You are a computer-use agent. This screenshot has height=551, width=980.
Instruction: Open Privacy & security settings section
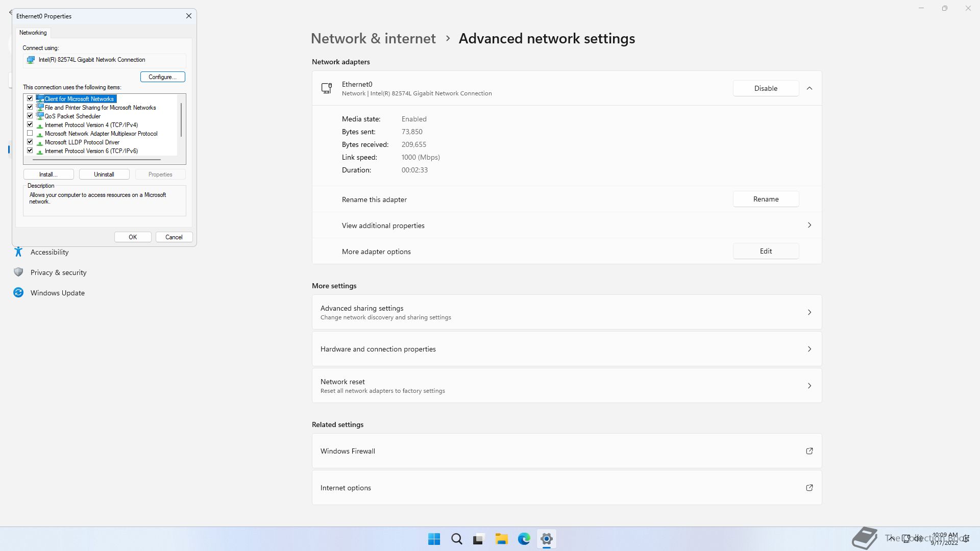pos(58,272)
